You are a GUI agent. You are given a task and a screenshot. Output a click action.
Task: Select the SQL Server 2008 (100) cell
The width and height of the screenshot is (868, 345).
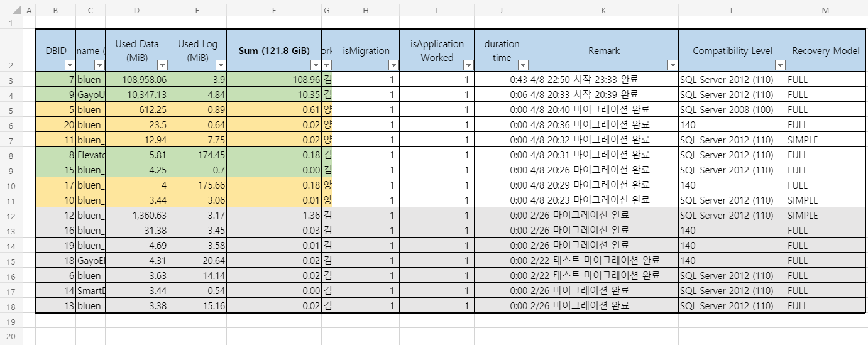click(x=732, y=110)
